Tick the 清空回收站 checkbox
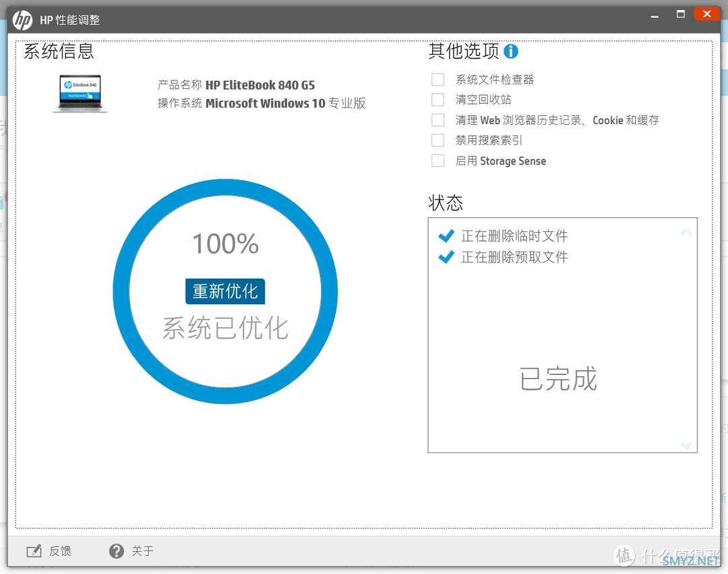728x574 pixels. [438, 99]
